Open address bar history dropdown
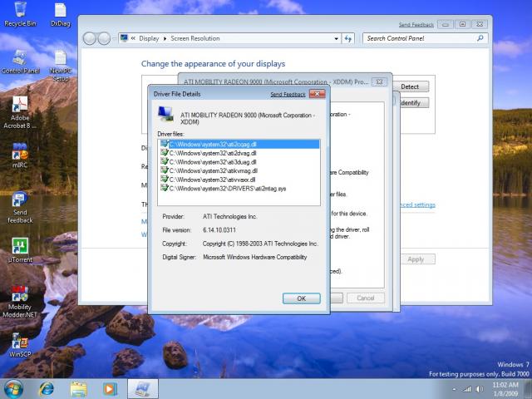Screen dimensions: 532x399 point(336,38)
